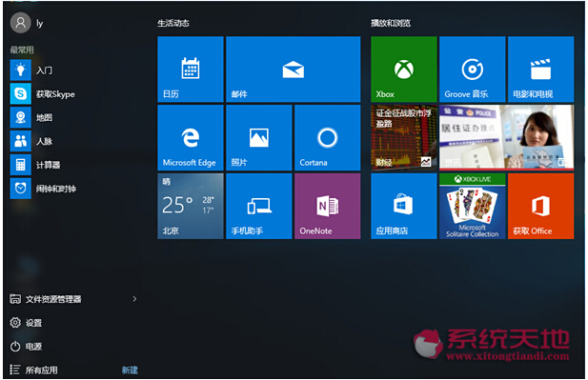Open the 电影和电视 tile
This screenshot has width=588, height=380.
pos(540,69)
